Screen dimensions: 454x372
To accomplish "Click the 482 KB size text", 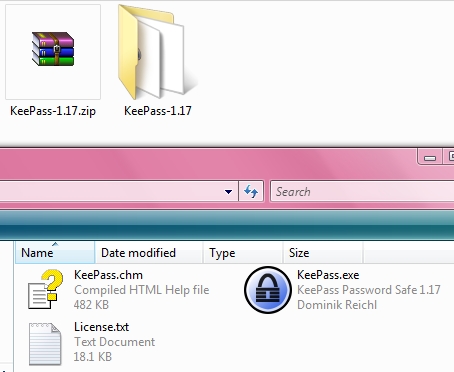I will point(91,305).
